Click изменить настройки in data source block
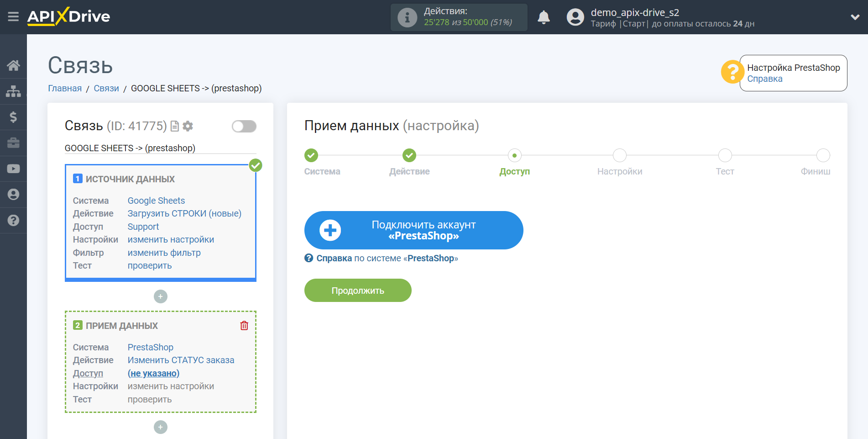The width and height of the screenshot is (868, 439). (x=171, y=239)
